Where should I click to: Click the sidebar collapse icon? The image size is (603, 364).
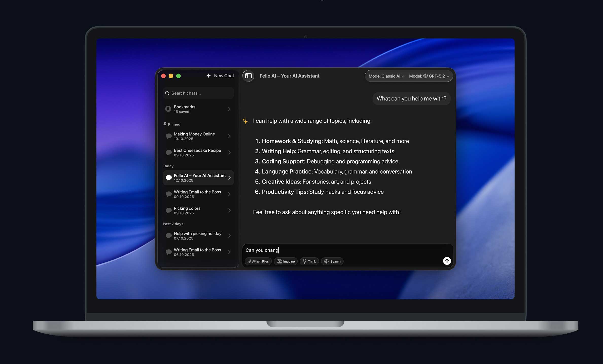pyautogui.click(x=248, y=76)
